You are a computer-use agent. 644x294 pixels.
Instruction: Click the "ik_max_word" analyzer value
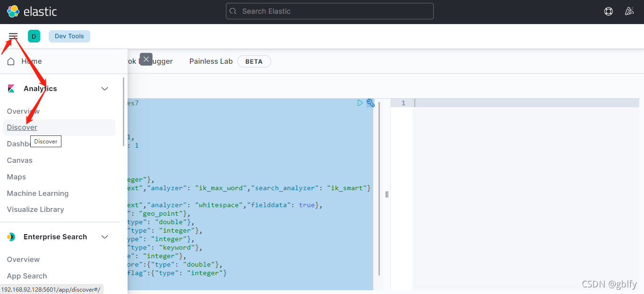[221, 188]
